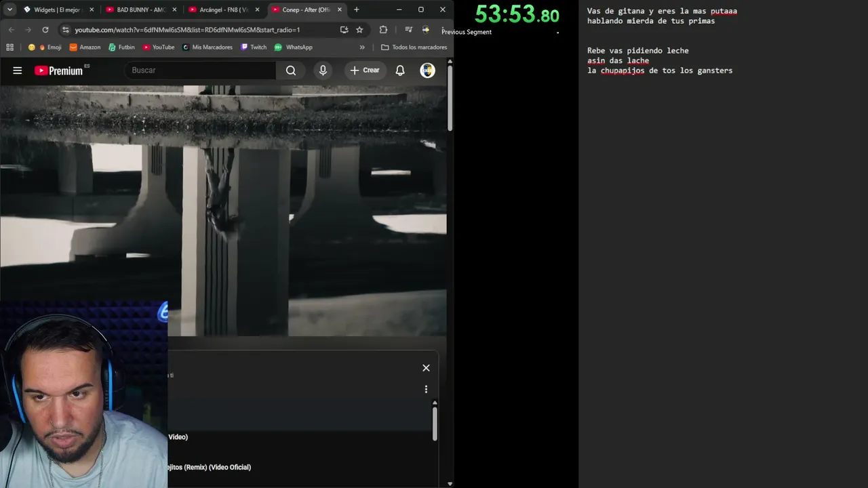Open the Amazon bookmark
Image resolution: width=868 pixels, height=488 pixels.
point(85,47)
